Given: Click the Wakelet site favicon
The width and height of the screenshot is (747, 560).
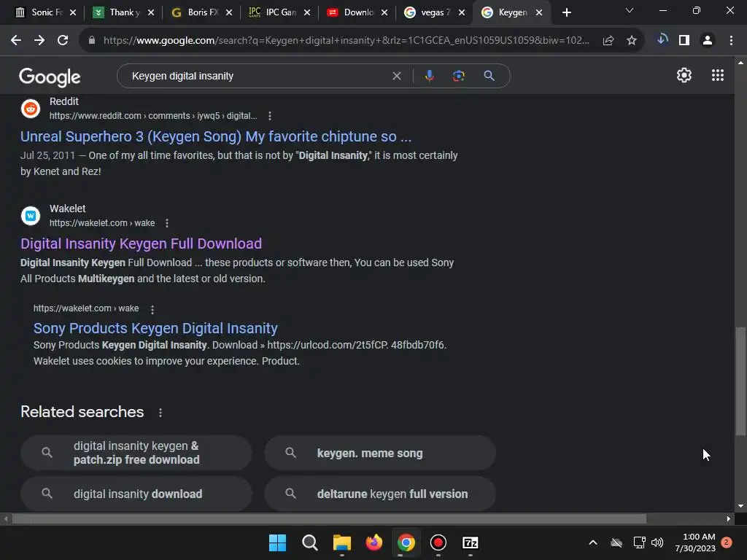Looking at the screenshot, I should pos(31,216).
